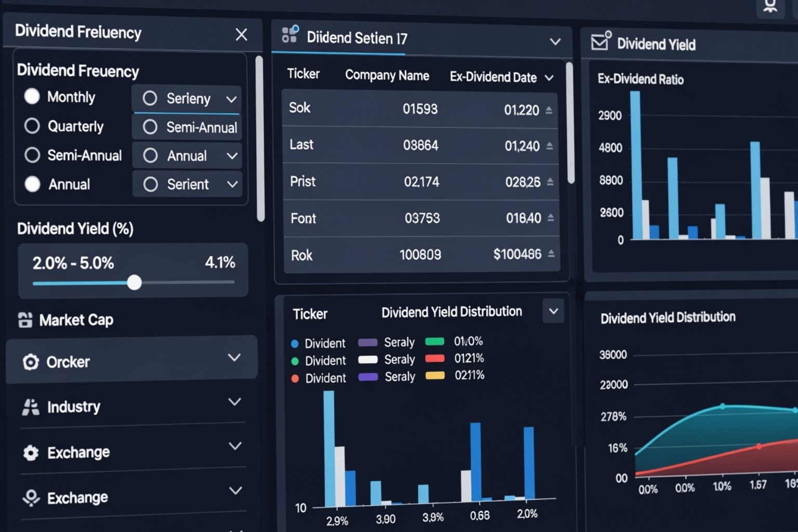
Task: Click the Industry people icon
Action: coord(31,407)
